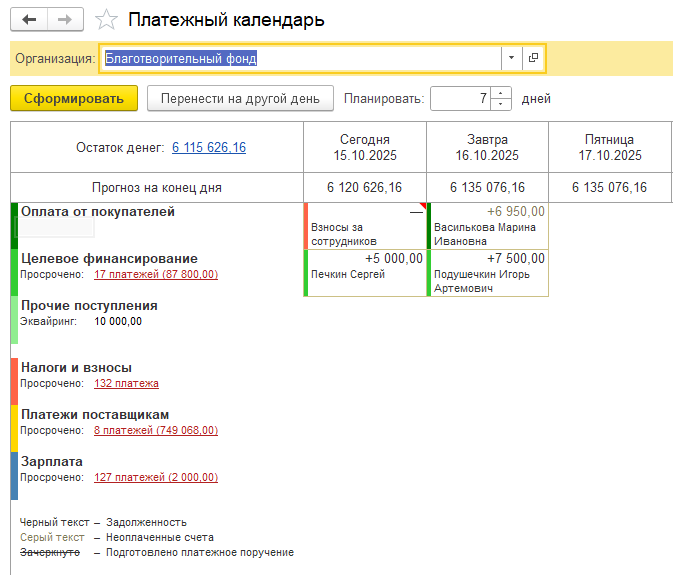Increase planning days with up stepper arrow
The width and height of the screenshot is (673, 575).
tap(501, 93)
